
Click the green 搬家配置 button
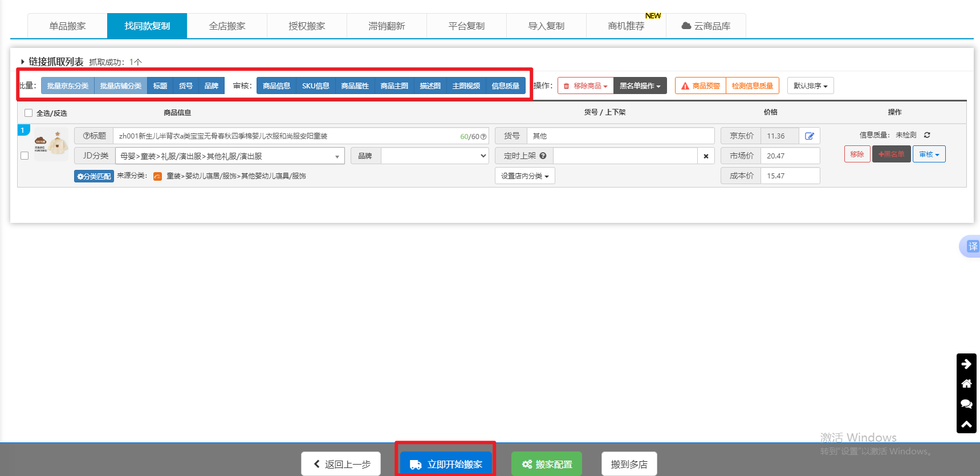(546, 464)
